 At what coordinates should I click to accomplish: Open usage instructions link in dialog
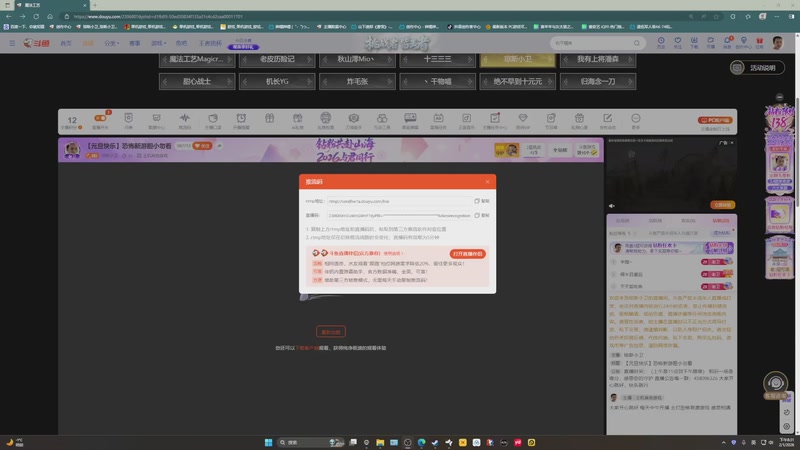393,253
